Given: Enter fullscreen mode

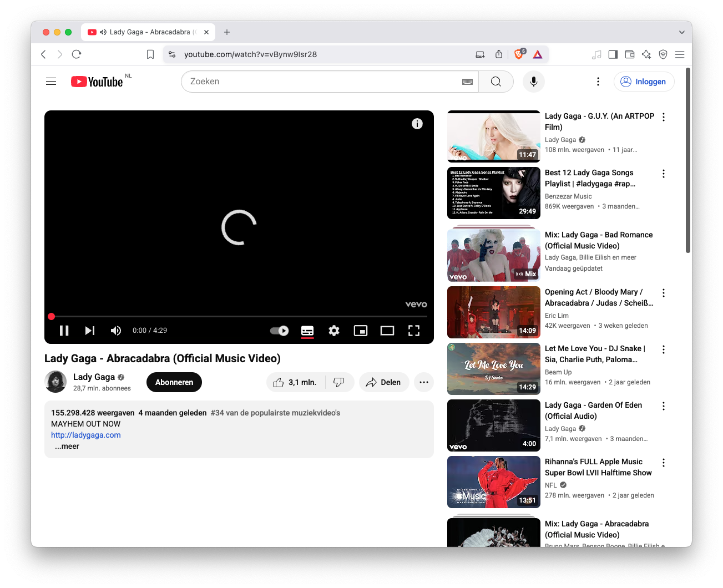Looking at the screenshot, I should pyautogui.click(x=414, y=331).
